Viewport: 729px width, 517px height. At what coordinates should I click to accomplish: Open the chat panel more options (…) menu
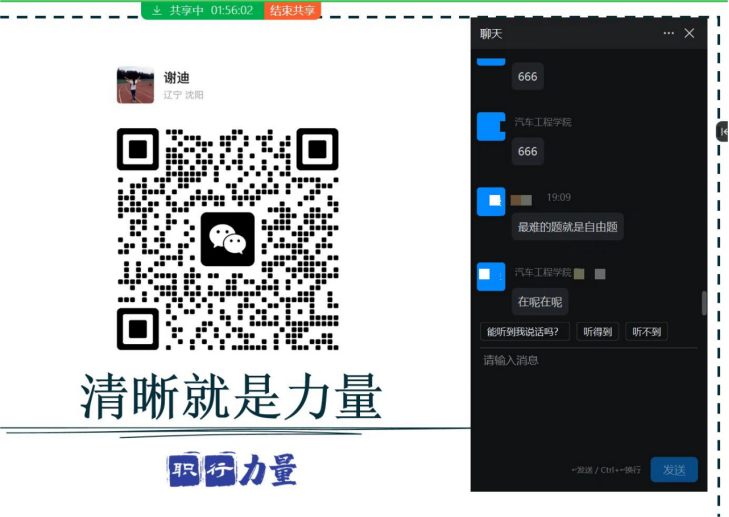(669, 33)
